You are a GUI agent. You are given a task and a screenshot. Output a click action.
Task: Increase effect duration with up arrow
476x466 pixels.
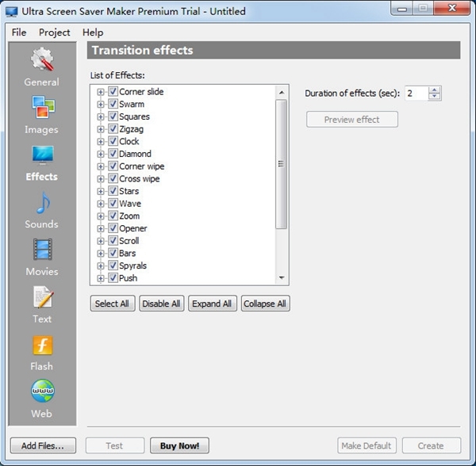(435, 90)
